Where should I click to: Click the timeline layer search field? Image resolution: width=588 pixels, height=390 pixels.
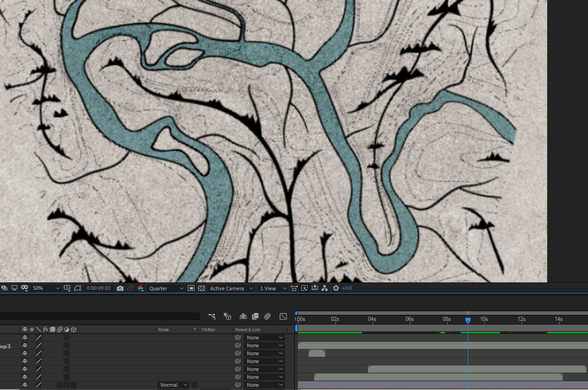100,316
